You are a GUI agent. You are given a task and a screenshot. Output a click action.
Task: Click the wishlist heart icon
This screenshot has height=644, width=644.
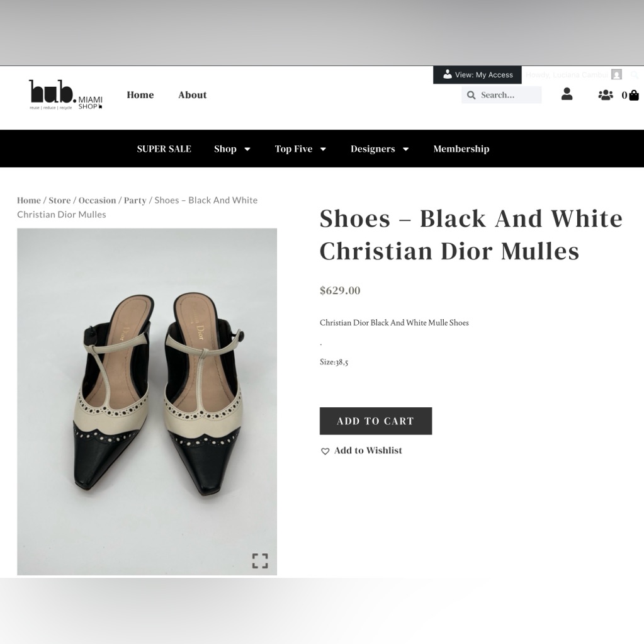pyautogui.click(x=325, y=451)
